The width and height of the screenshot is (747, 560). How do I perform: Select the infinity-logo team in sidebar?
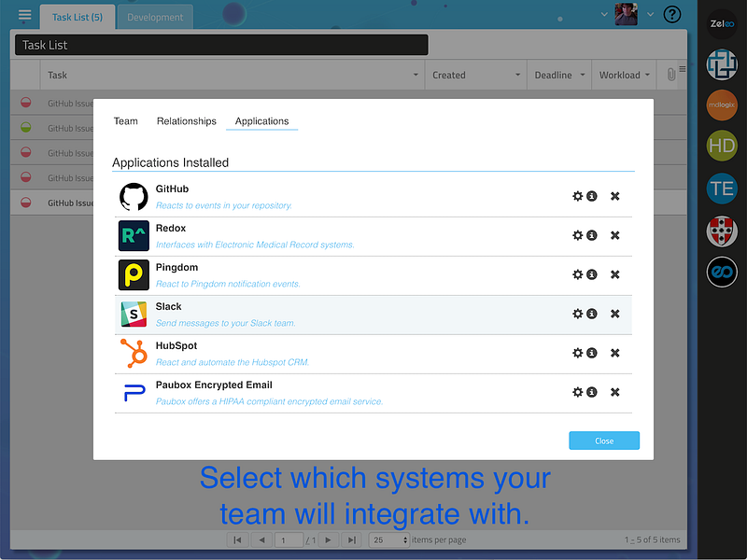(x=722, y=272)
